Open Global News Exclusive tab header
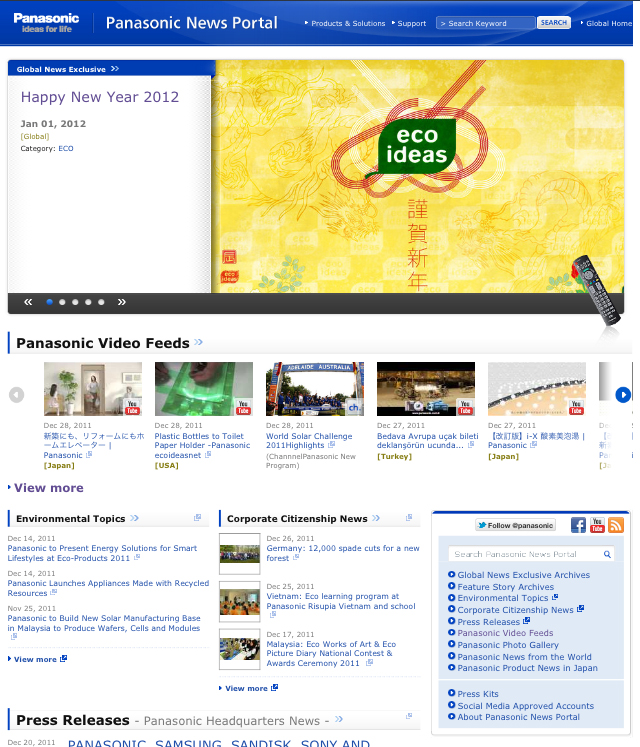 tap(67, 69)
